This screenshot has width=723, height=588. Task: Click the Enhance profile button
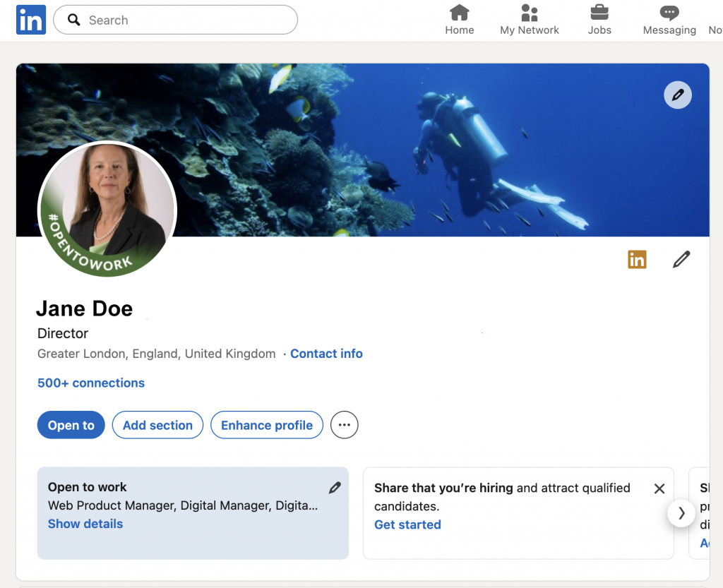267,425
